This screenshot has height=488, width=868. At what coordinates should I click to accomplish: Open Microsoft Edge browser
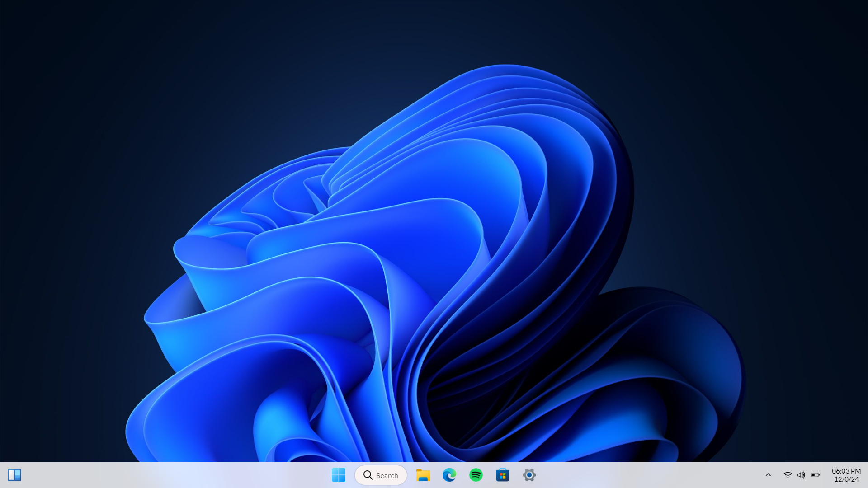click(449, 475)
